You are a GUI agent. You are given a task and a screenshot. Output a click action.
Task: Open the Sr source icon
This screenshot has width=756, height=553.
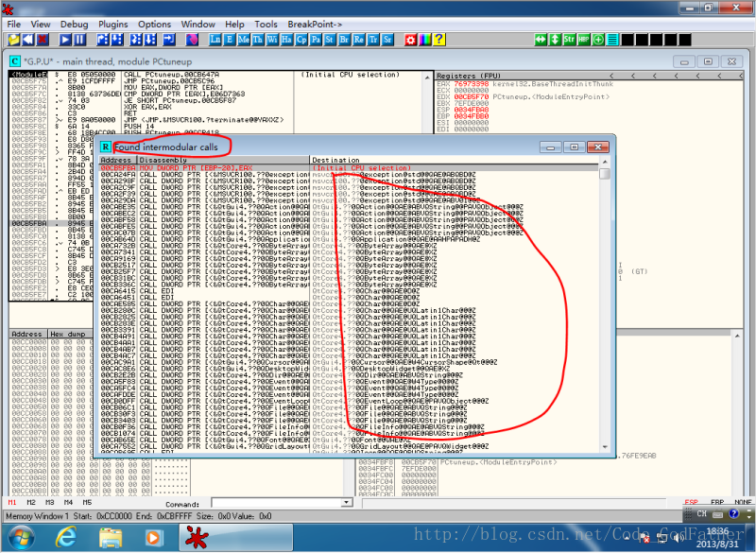[x=387, y=40]
